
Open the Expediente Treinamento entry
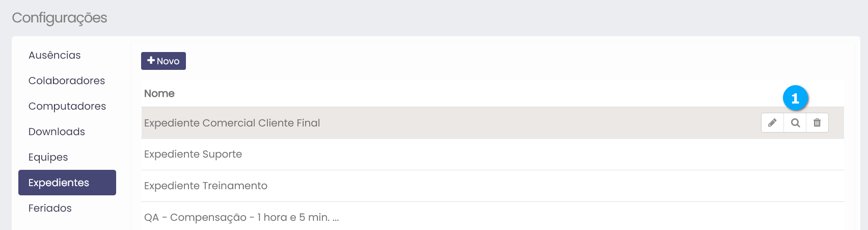(206, 186)
